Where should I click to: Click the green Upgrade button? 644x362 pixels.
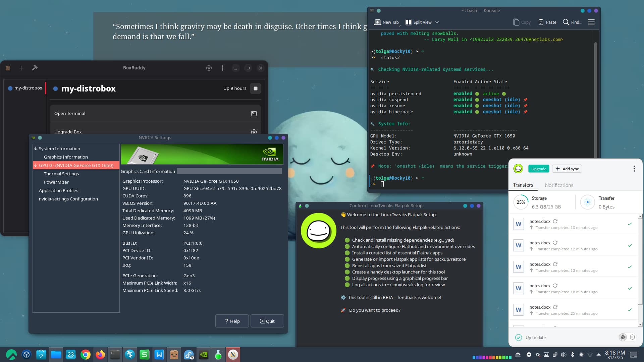[539, 169]
